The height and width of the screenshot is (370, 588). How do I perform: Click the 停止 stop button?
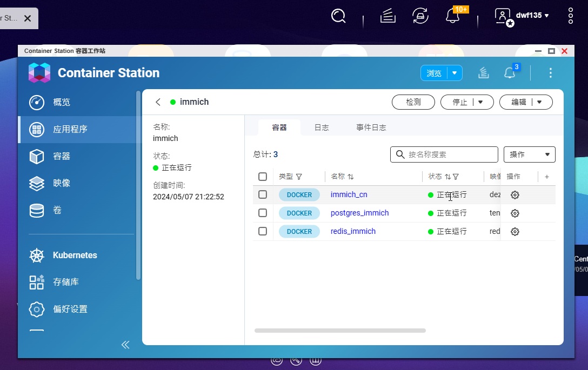click(x=460, y=102)
